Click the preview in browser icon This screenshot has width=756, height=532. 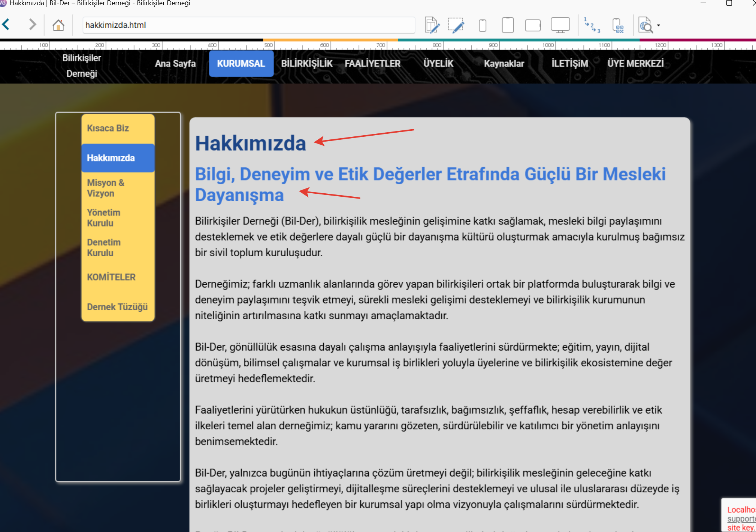(645, 25)
